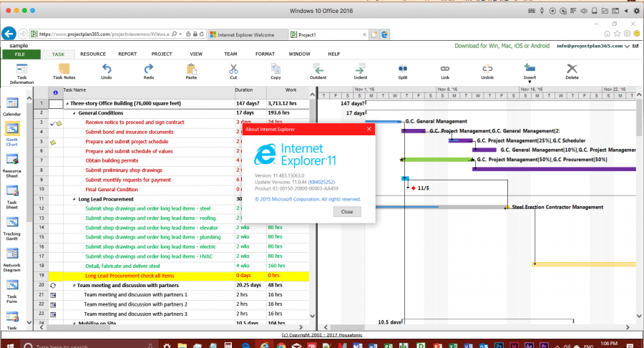Open File Explorer from taskbar

coord(182,346)
